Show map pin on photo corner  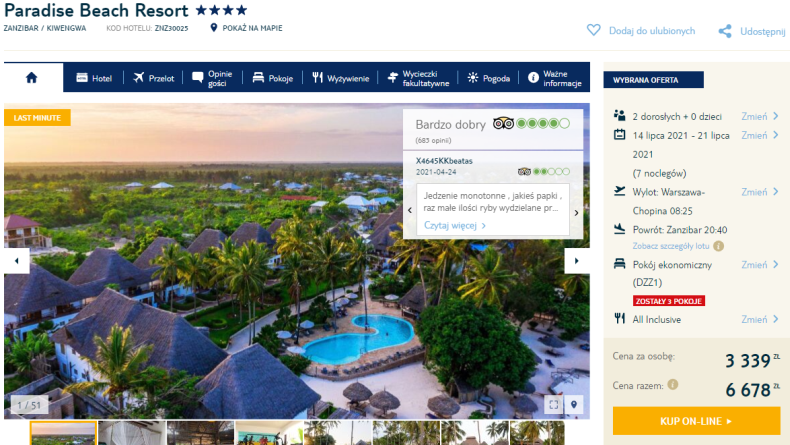click(574, 404)
